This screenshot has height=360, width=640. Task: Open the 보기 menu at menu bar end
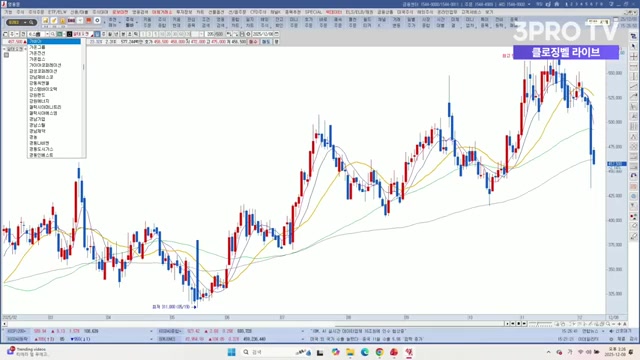click(x=489, y=12)
